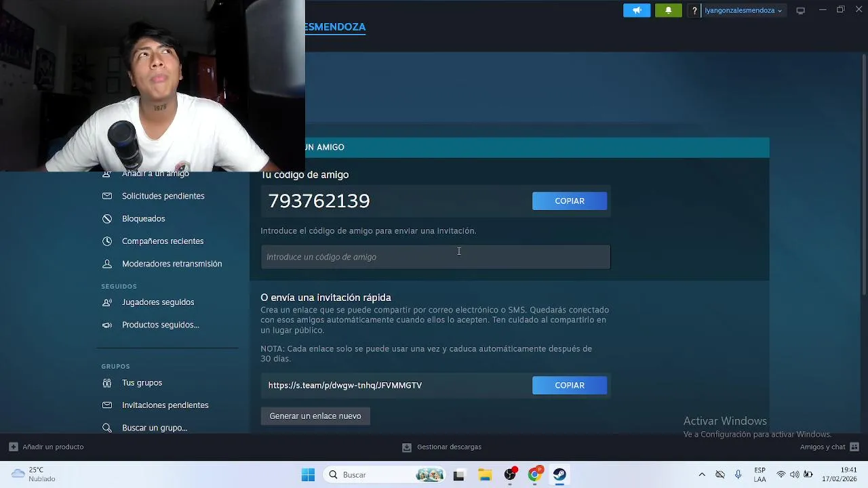This screenshot has height=488, width=868.
Task: Show hidden system tray icons chevron
Action: pyautogui.click(x=702, y=474)
